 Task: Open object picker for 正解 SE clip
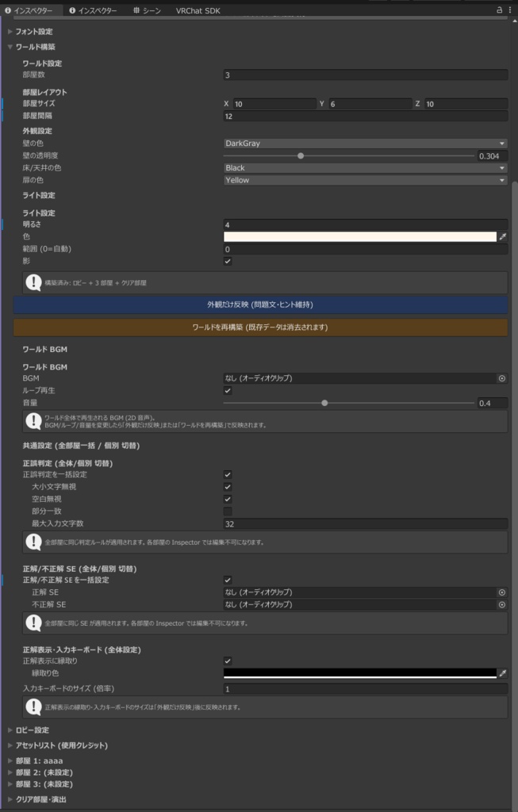[502, 592]
